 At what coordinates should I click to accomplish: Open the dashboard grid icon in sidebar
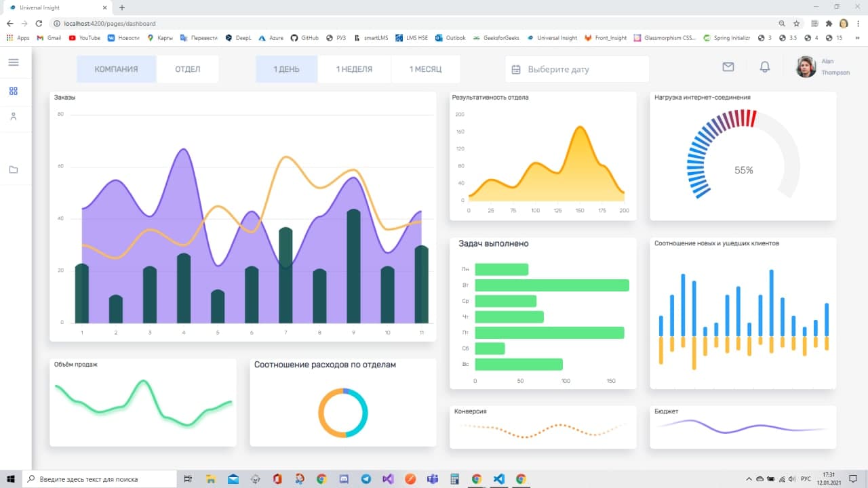[x=14, y=91]
